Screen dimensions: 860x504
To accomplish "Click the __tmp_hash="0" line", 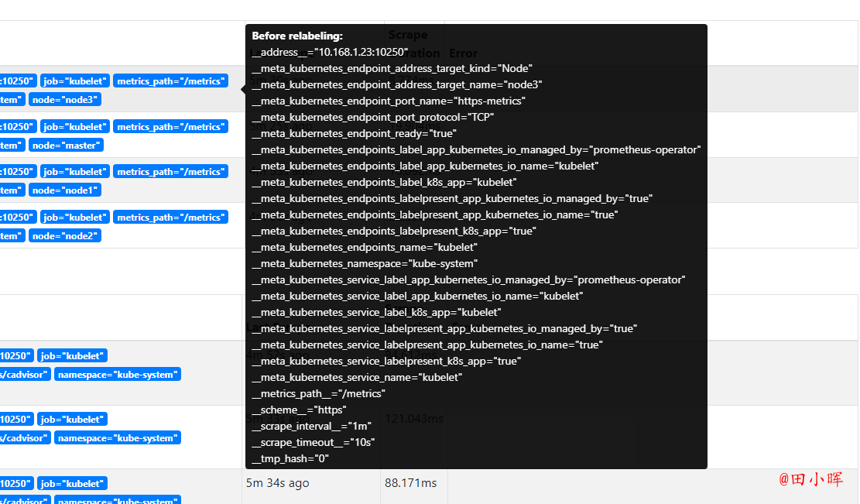I will coord(290,458).
